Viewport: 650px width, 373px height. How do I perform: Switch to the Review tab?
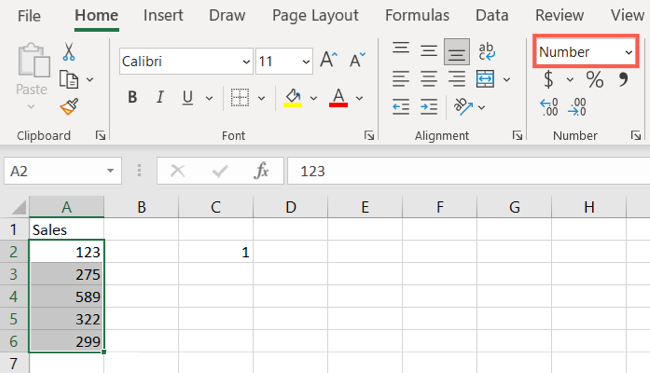[559, 15]
